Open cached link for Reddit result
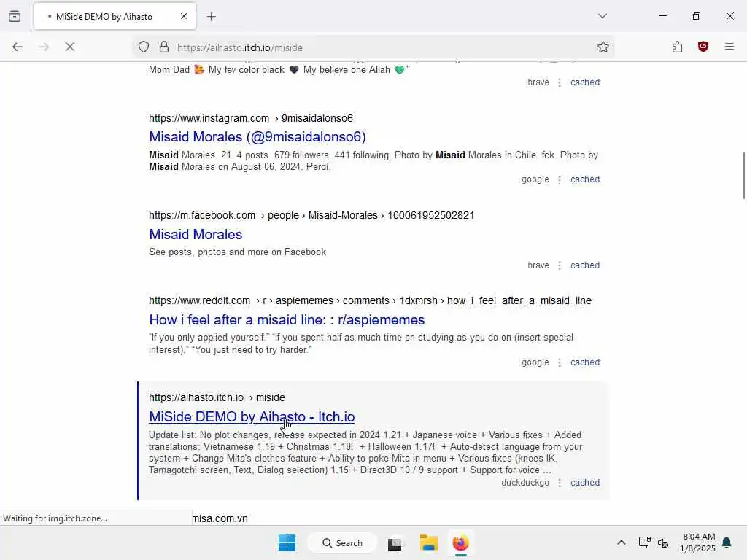 pos(585,362)
